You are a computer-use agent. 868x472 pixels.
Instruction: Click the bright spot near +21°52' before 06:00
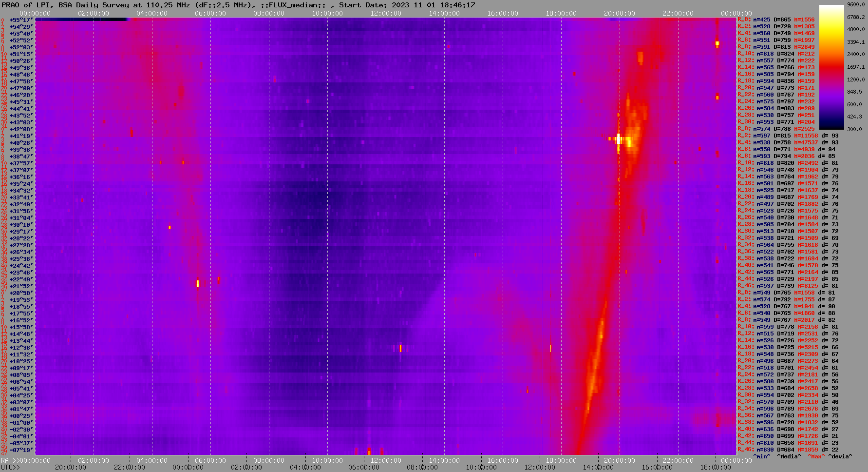point(198,284)
